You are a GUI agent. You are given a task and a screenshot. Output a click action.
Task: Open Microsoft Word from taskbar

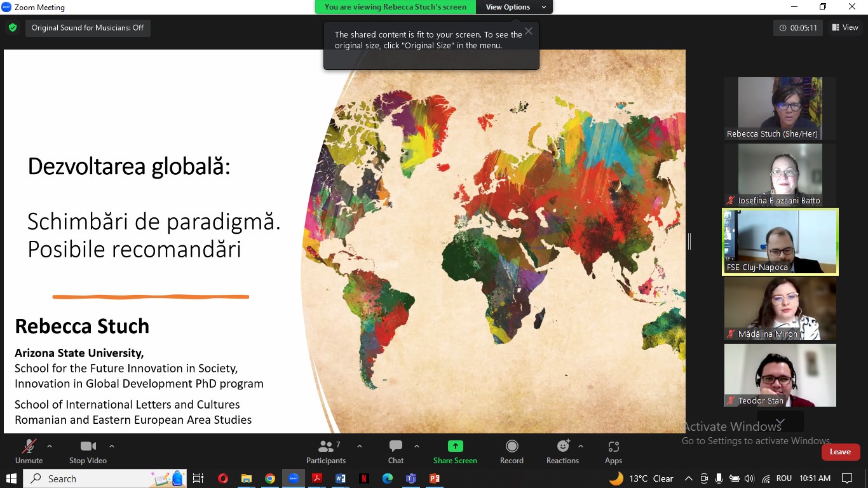pos(341,478)
